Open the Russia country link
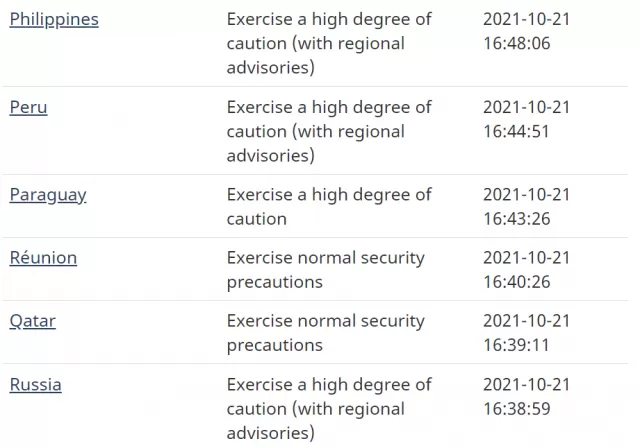640x448 pixels. (x=36, y=385)
